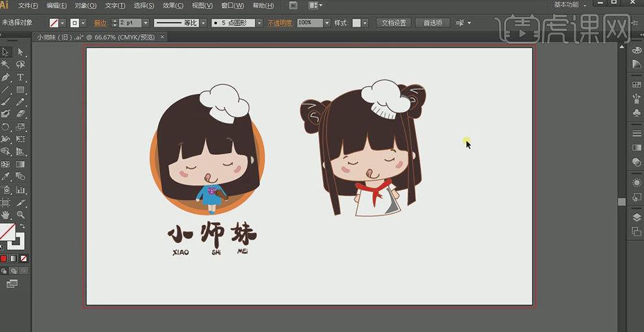Select the Selection tool (black arrow)
This screenshot has width=644, height=332.
pyautogui.click(x=6, y=52)
